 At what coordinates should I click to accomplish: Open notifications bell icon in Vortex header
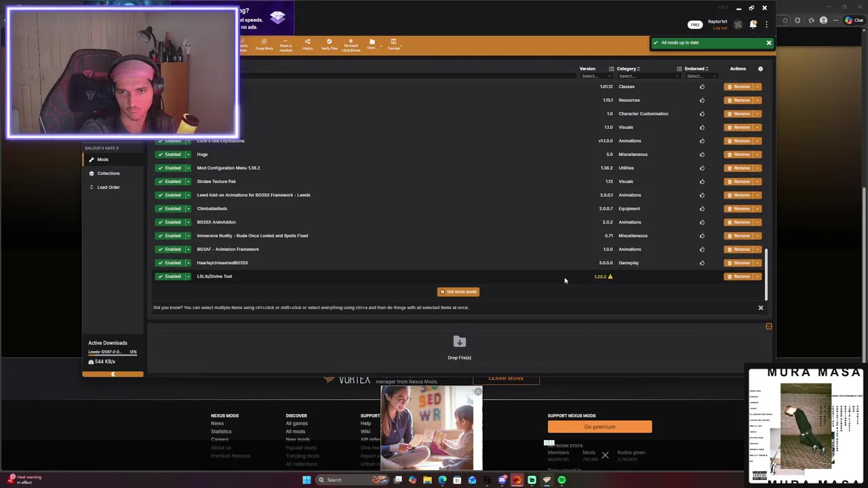pyautogui.click(x=753, y=24)
